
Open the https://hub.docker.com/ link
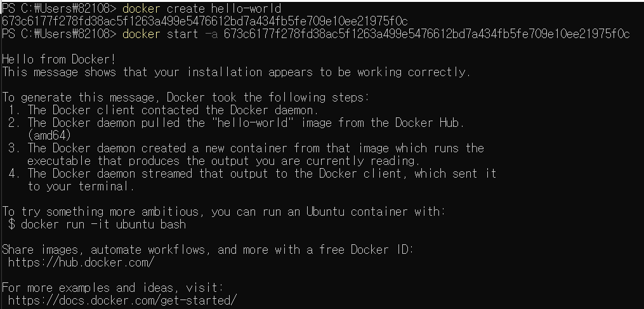point(81,262)
